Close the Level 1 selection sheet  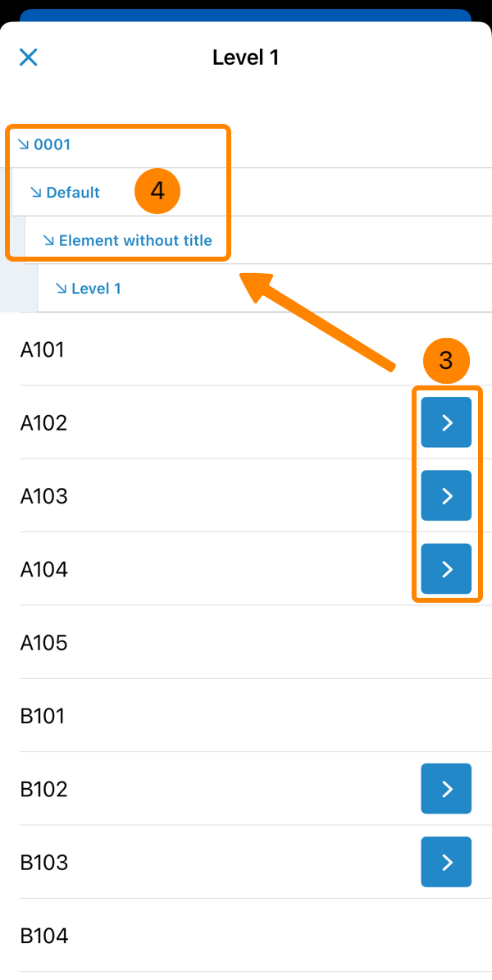point(29,57)
